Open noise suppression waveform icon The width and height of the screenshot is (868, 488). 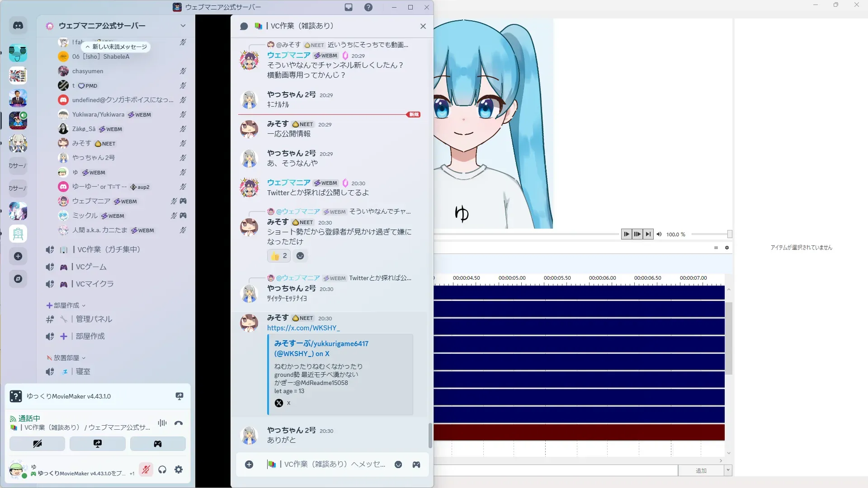tap(162, 423)
